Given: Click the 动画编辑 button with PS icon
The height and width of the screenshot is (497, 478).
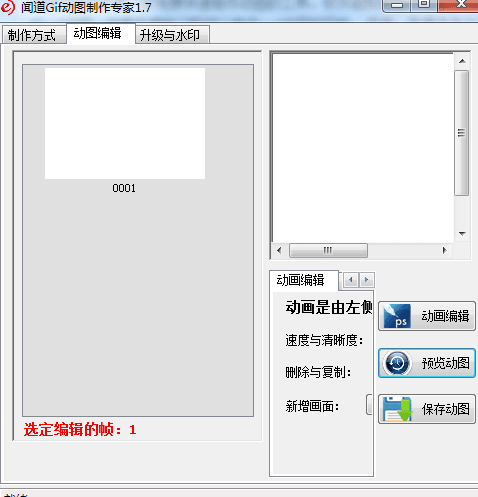Looking at the screenshot, I should click(x=427, y=316).
